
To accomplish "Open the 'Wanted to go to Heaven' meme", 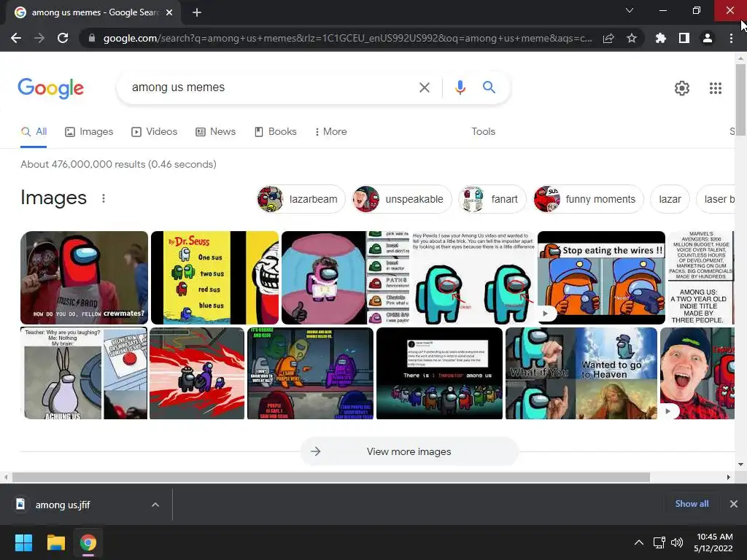I will tap(581, 373).
